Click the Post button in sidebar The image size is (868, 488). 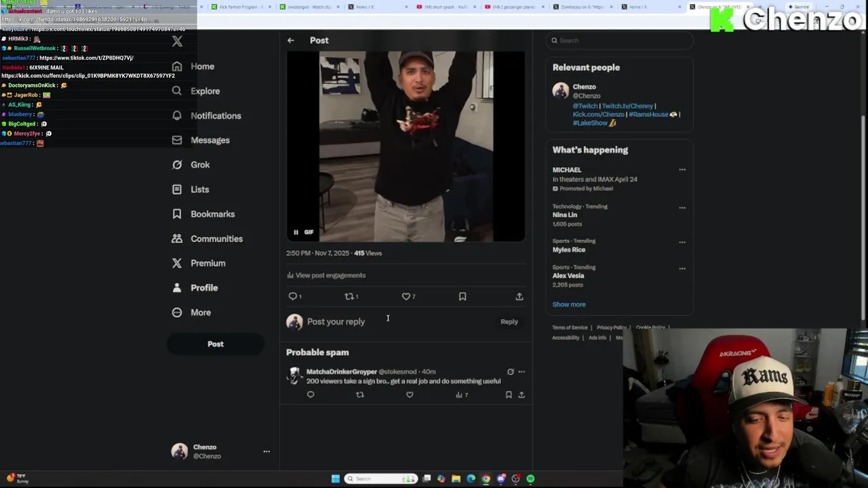(x=216, y=344)
